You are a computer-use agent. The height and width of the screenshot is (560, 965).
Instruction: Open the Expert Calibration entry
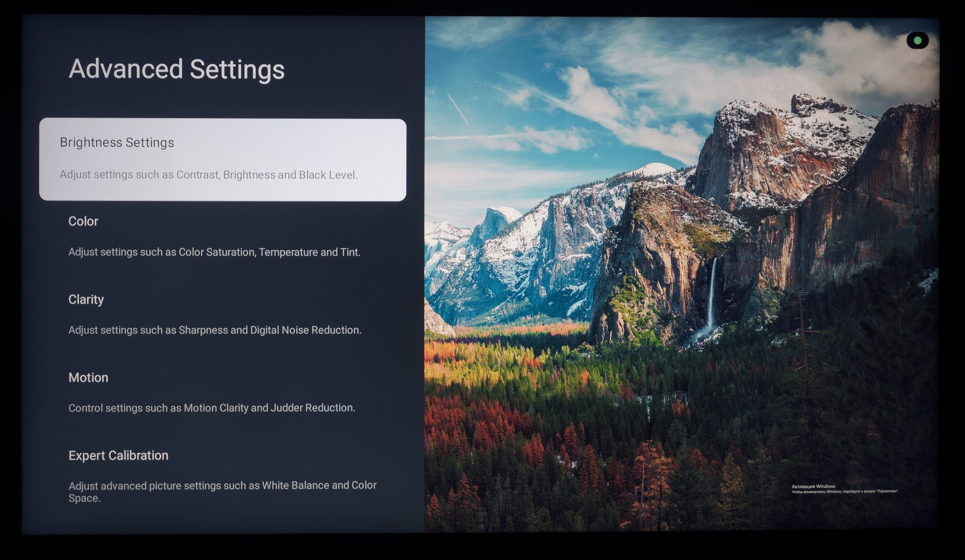click(x=118, y=455)
